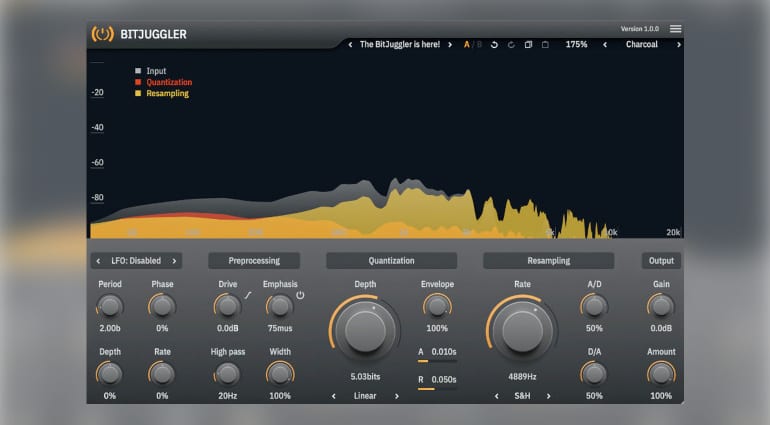Click the left arrow beside Linear
770x425 pixels.
coord(334,396)
